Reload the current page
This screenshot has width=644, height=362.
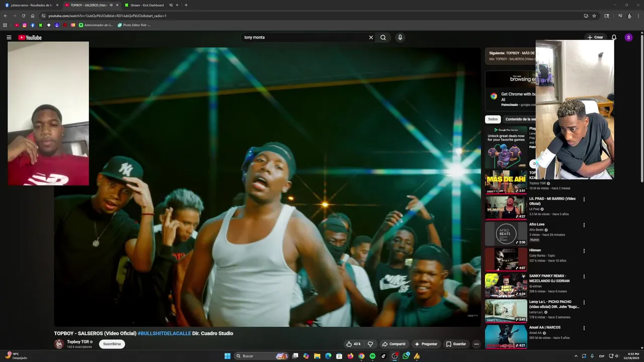[x=23, y=16]
